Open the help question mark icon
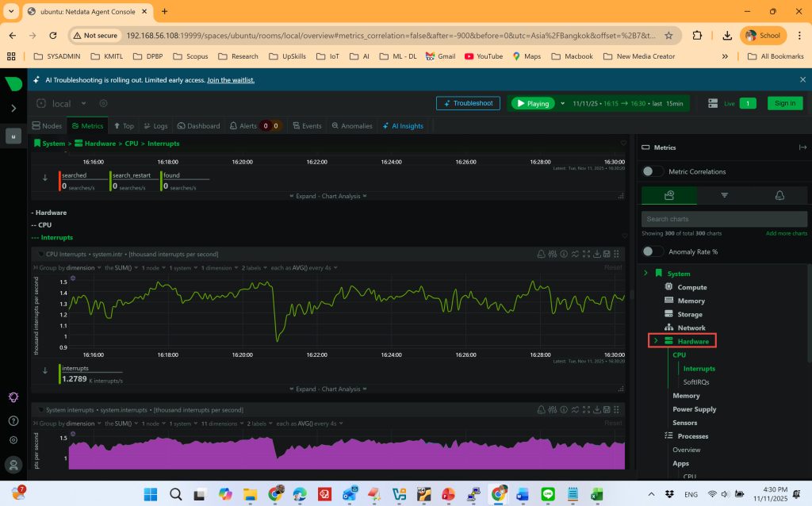 coord(13,420)
